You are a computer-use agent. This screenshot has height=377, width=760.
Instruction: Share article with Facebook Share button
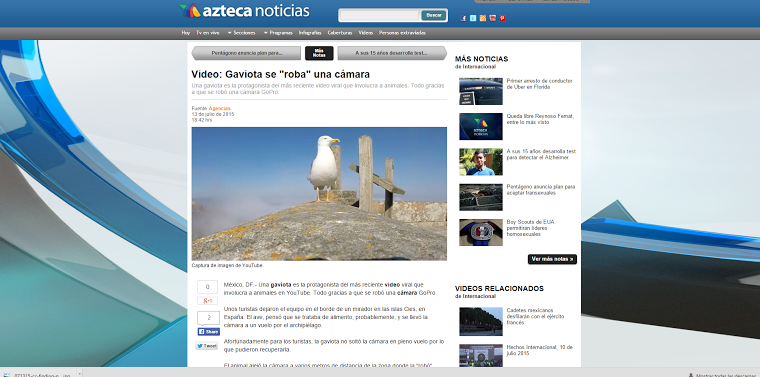(x=208, y=332)
